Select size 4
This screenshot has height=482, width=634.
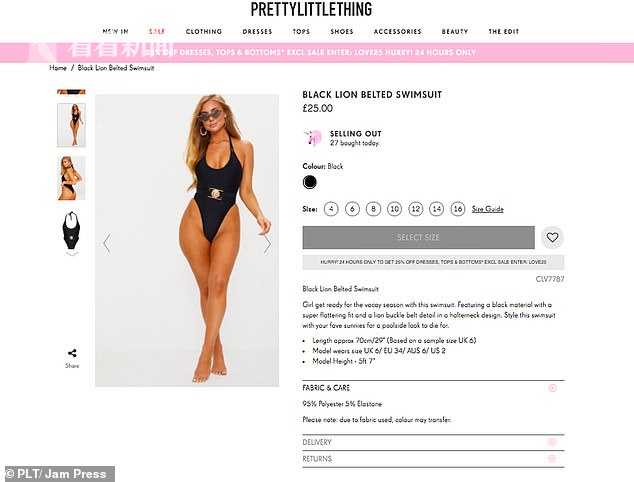(x=331, y=209)
